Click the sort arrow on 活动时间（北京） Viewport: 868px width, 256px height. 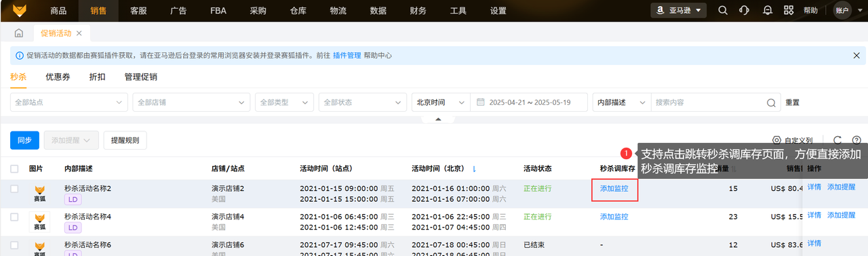pos(474,169)
